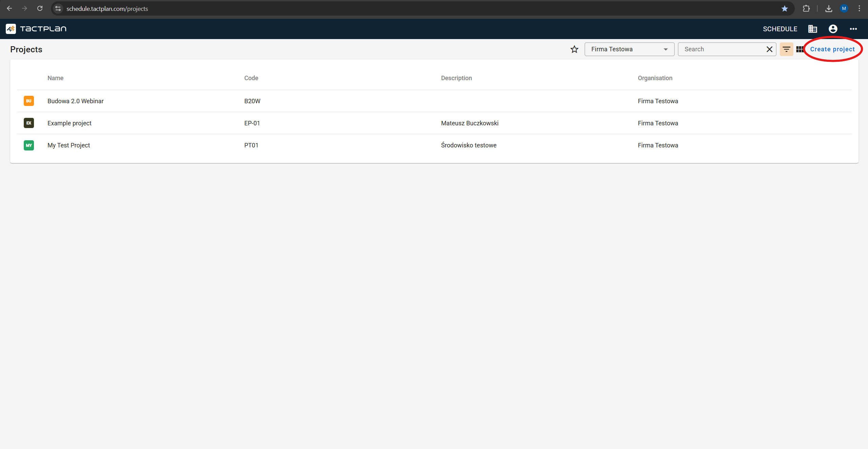Clear the search field with X
The image size is (868, 449).
pos(770,49)
